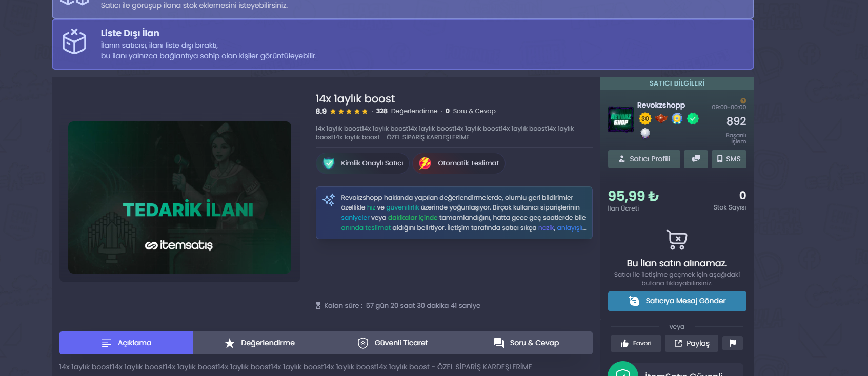The width and height of the screenshot is (868, 376).
Task: Click the red star rank badge
Action: tap(661, 119)
